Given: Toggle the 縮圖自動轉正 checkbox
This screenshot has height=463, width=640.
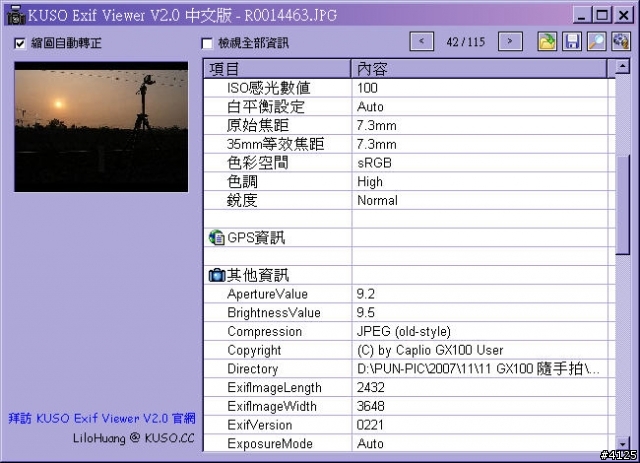Looking at the screenshot, I should [20, 43].
